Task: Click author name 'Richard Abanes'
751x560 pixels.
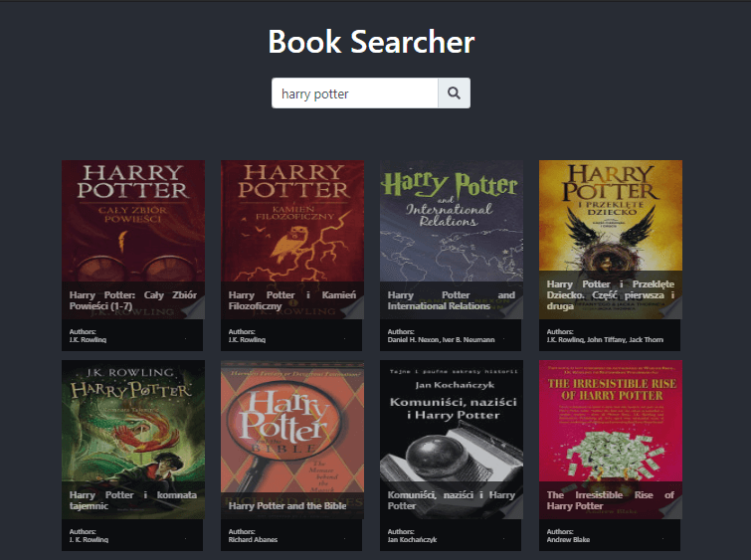Action: [253, 540]
